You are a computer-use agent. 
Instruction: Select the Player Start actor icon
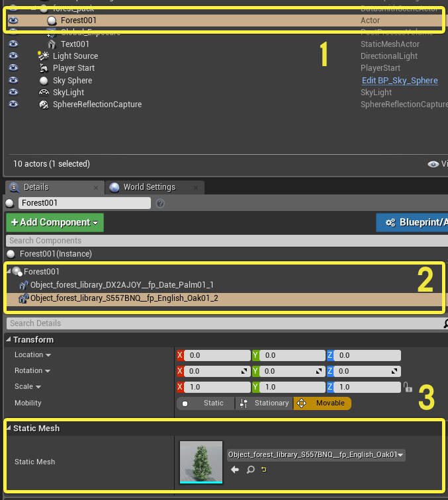pos(44,68)
